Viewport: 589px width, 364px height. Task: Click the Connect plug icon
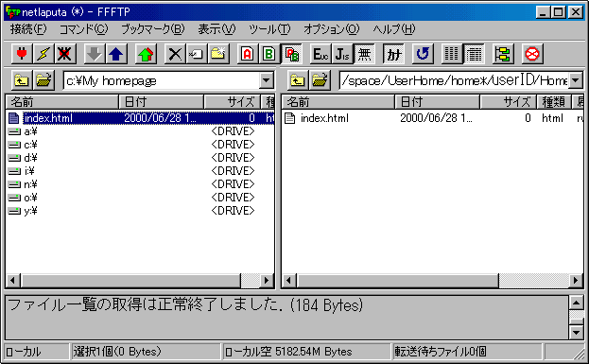point(22,54)
